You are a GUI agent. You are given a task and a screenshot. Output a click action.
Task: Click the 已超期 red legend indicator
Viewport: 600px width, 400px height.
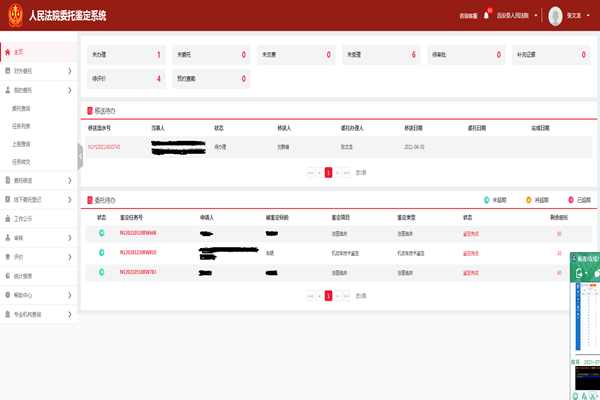[x=568, y=200]
